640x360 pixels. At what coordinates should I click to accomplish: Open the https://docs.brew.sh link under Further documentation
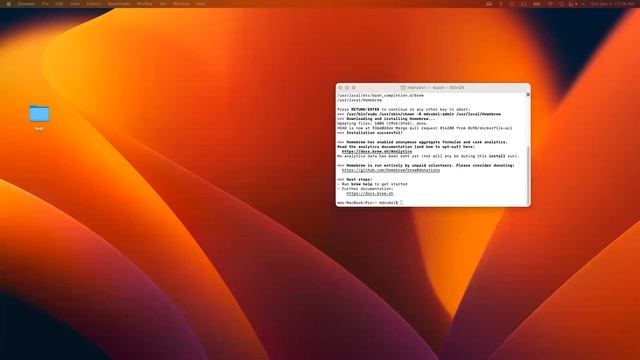pos(370,193)
